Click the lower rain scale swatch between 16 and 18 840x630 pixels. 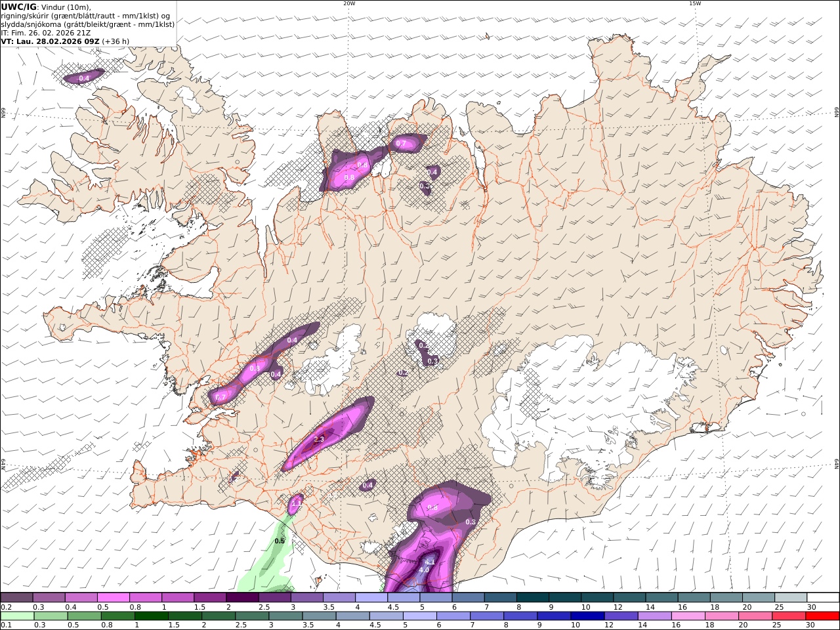[x=688, y=616]
